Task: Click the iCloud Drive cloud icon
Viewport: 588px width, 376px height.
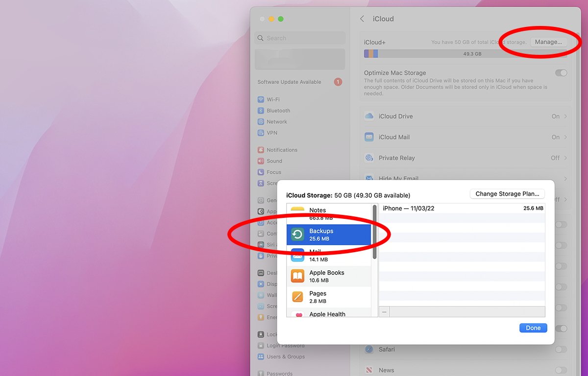Action: 369,117
